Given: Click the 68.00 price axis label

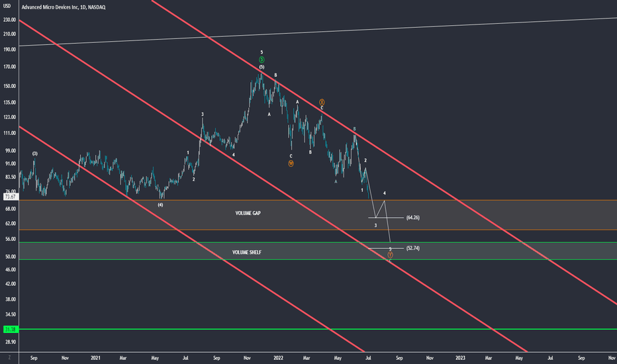Looking at the screenshot, I should click(x=11, y=209).
